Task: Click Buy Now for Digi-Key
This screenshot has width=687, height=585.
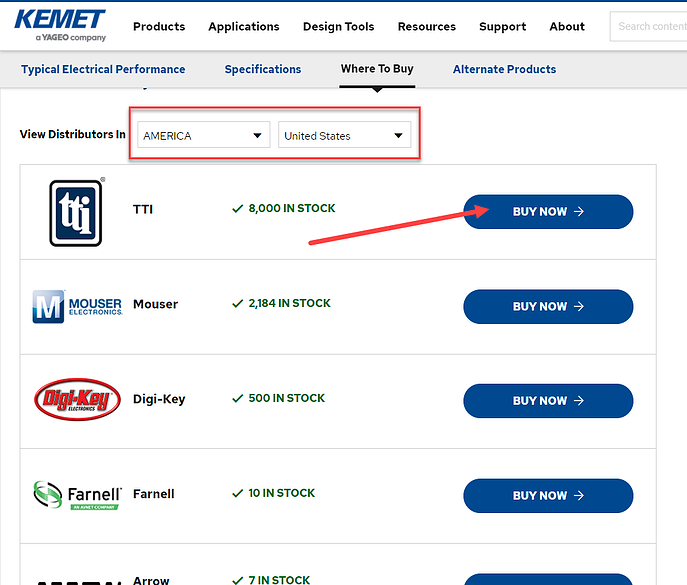Action: 548,401
